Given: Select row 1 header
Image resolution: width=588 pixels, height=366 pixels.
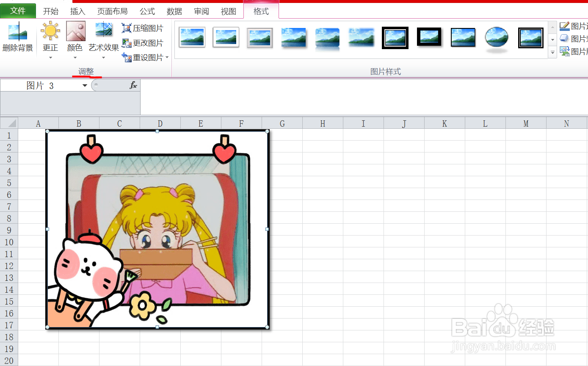Looking at the screenshot, I should 9,135.
